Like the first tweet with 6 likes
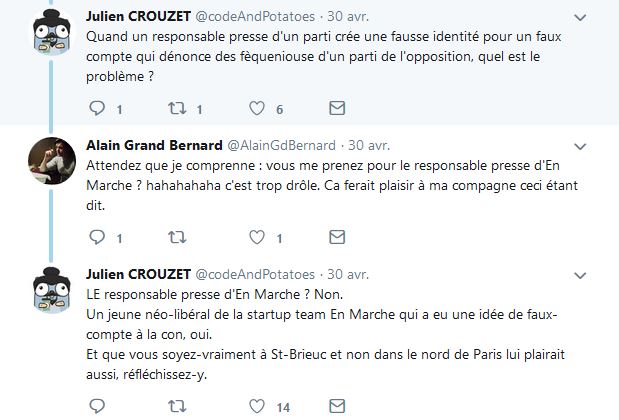 tap(257, 107)
